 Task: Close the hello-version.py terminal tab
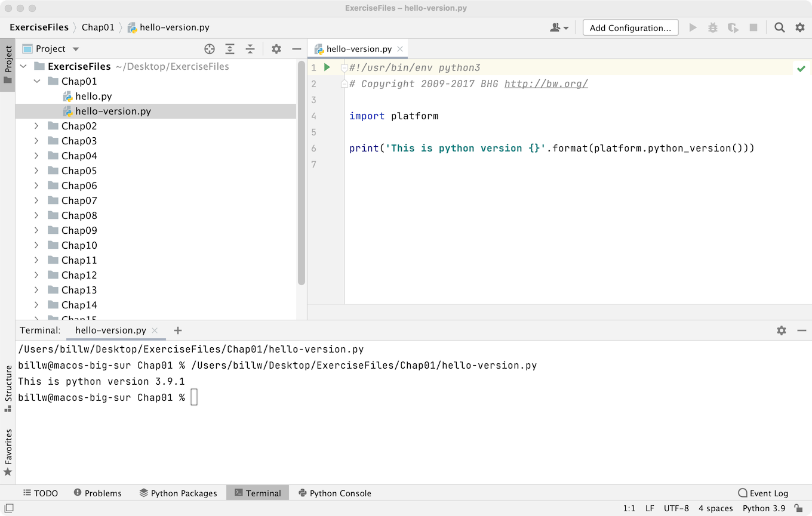coord(155,330)
